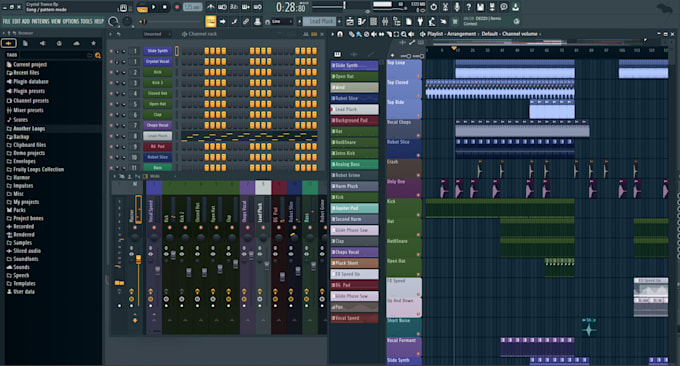
Task: Open the Unsorted channel filter dropdown
Action: 156,34
